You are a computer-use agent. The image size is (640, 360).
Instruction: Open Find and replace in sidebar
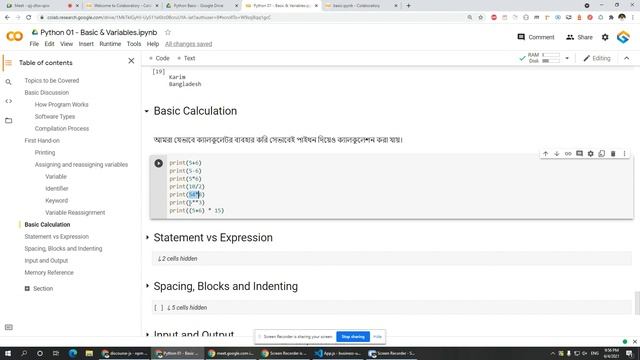(9, 82)
